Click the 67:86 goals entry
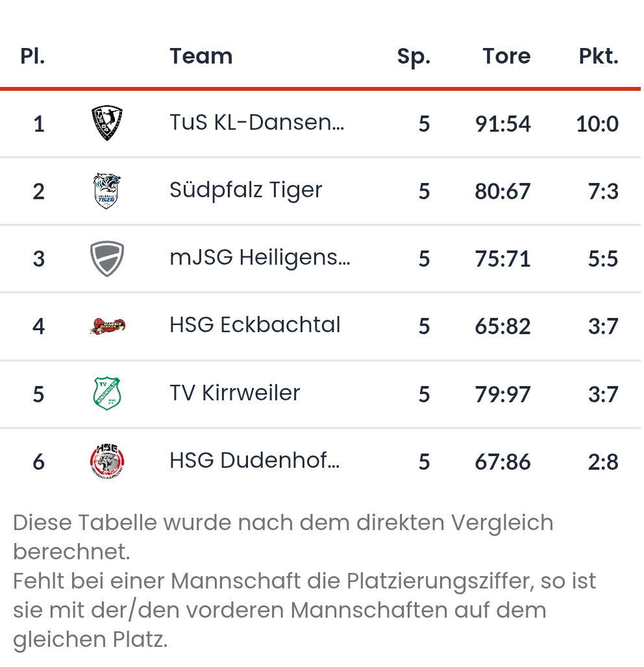The height and width of the screenshot is (667, 644). pos(502,462)
